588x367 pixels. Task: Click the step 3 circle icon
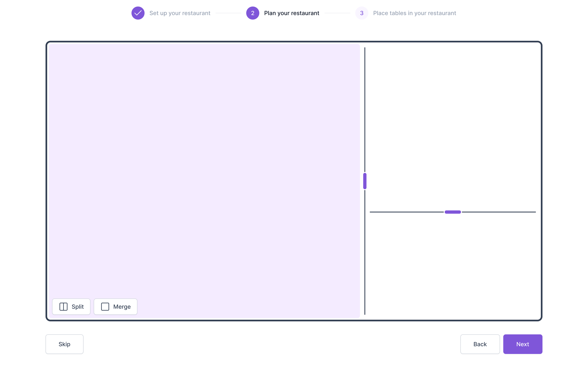point(362,13)
